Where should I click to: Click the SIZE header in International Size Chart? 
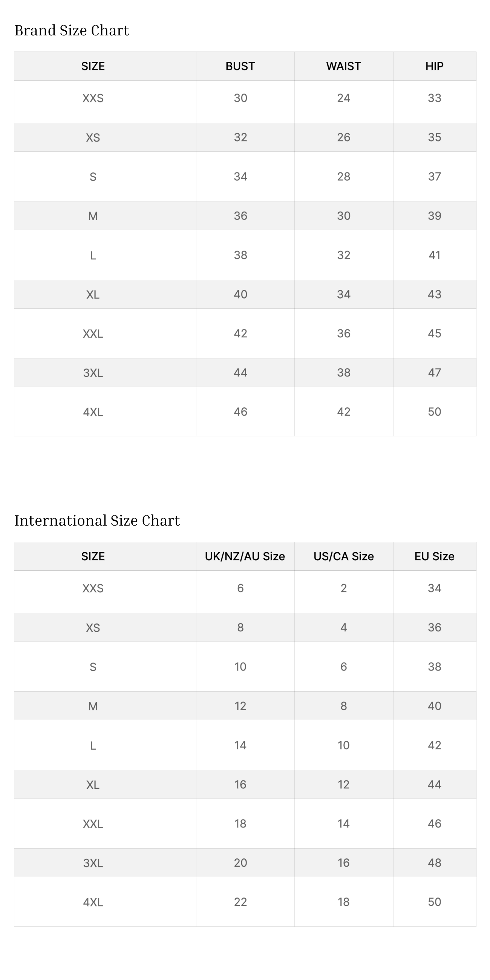(x=93, y=556)
